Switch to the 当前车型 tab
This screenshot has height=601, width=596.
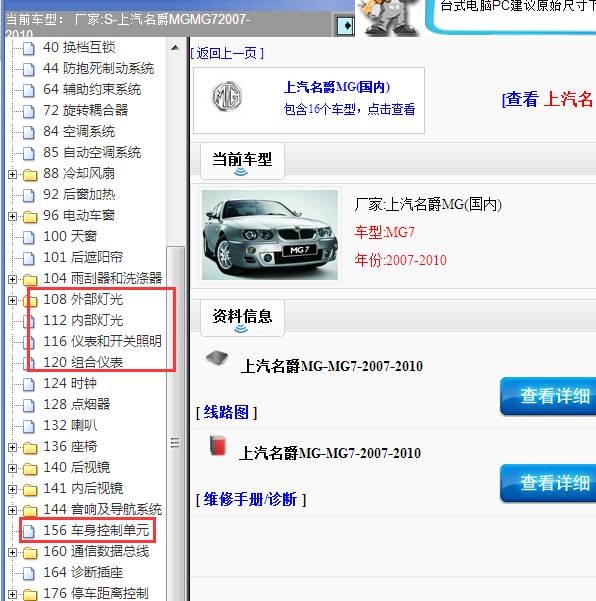[242, 161]
